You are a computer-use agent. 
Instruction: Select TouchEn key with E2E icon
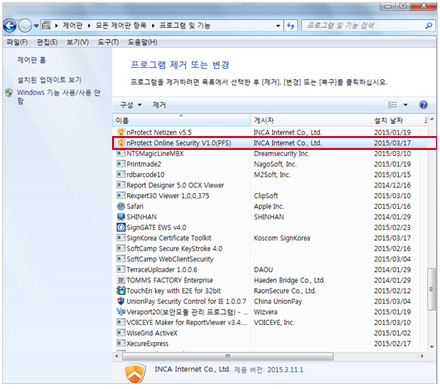point(121,291)
